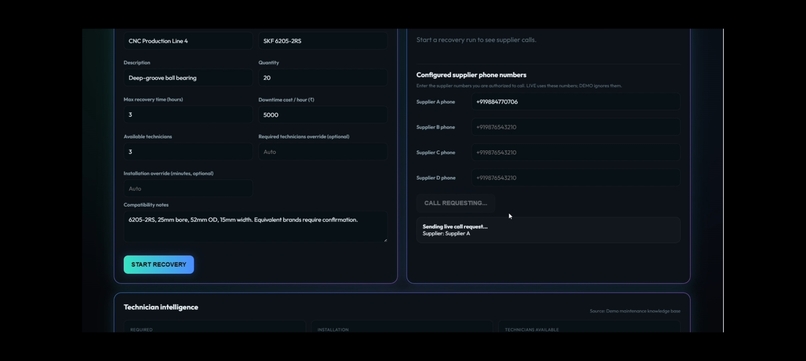Click the 'Supplier: Supplier A' status line
This screenshot has height=361, width=806.
[446, 233]
